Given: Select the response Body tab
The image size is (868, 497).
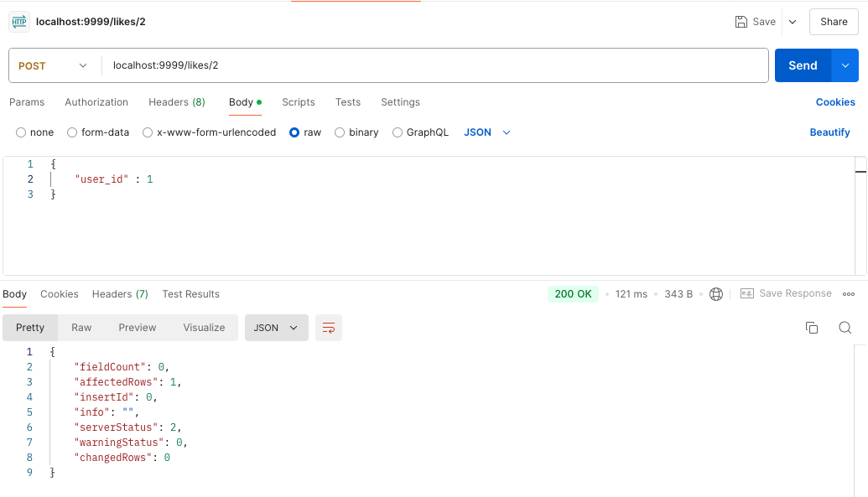Looking at the screenshot, I should pyautogui.click(x=14, y=294).
